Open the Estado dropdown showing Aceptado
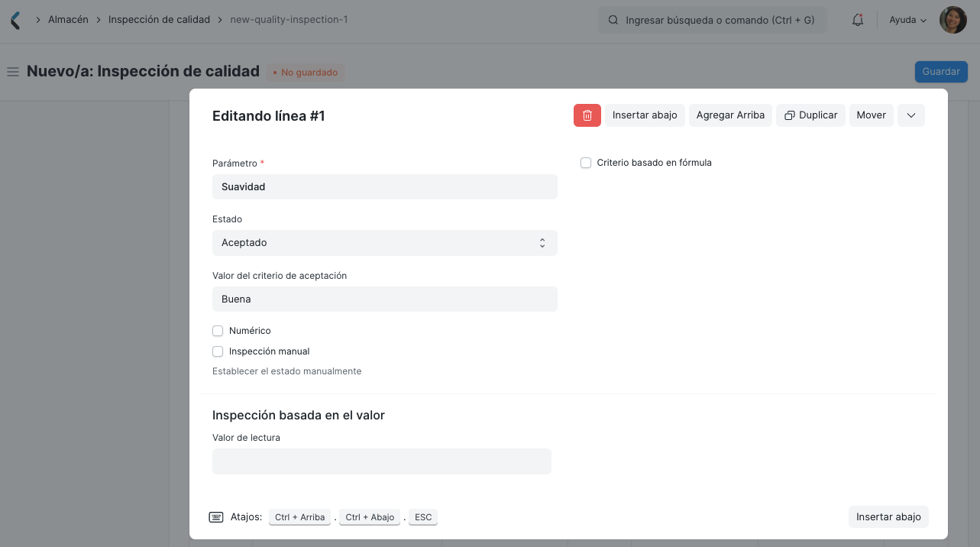Screen dimensions: 980x547 (385, 243)
